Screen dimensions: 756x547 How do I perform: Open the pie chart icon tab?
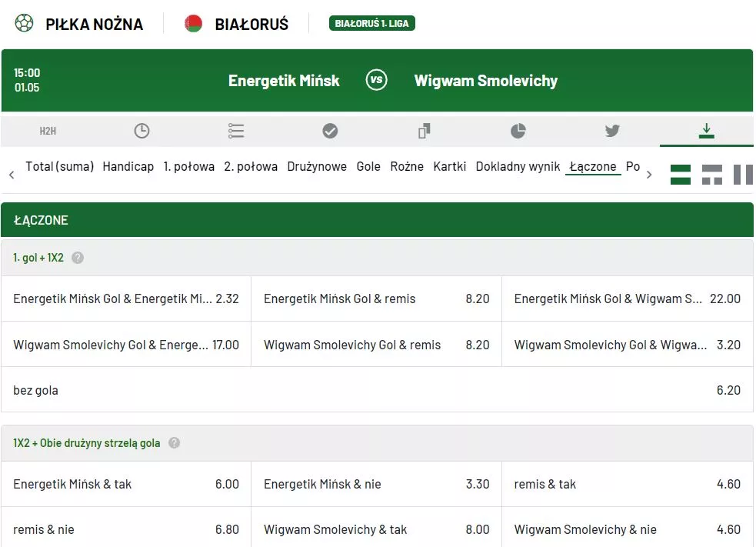[x=518, y=132]
